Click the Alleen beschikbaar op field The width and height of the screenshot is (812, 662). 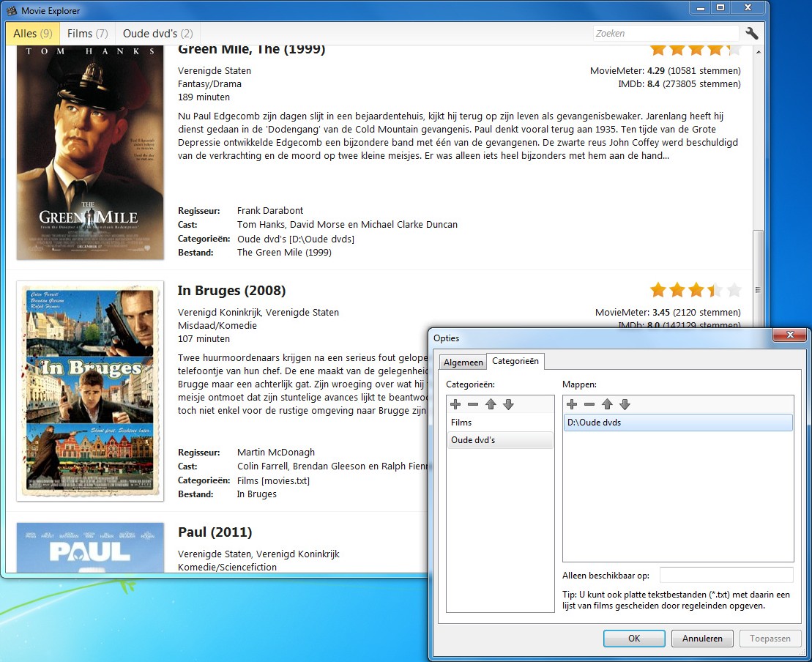click(x=726, y=575)
